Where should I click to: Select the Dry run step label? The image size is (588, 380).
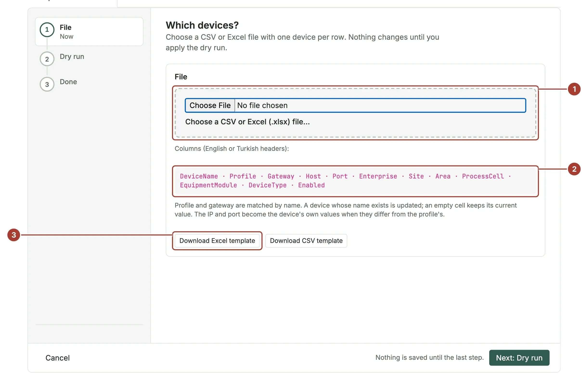click(x=72, y=57)
